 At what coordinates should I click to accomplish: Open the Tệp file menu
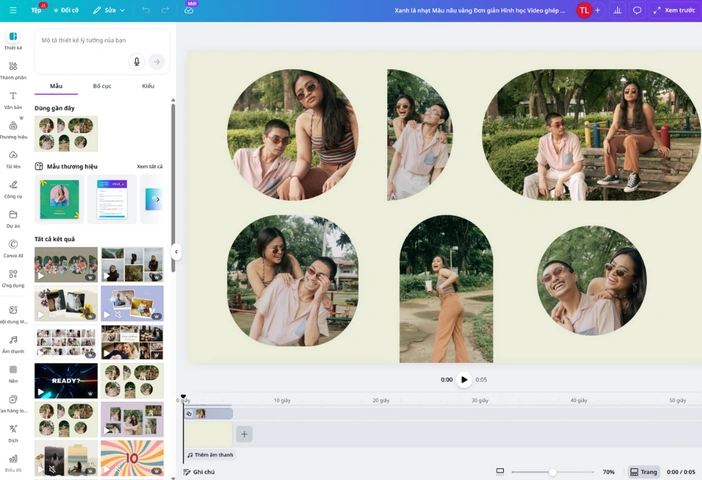click(x=36, y=10)
